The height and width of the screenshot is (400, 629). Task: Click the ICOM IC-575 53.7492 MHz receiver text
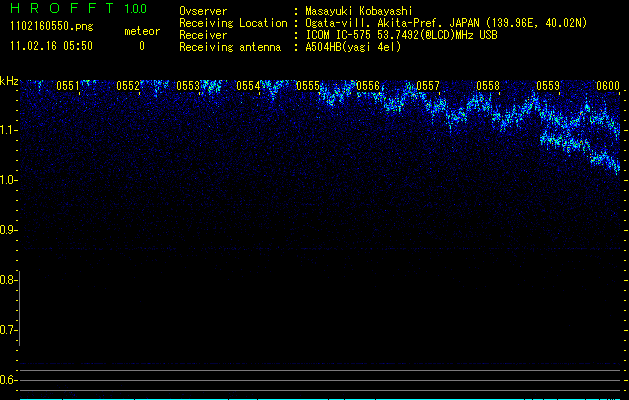[401, 35]
